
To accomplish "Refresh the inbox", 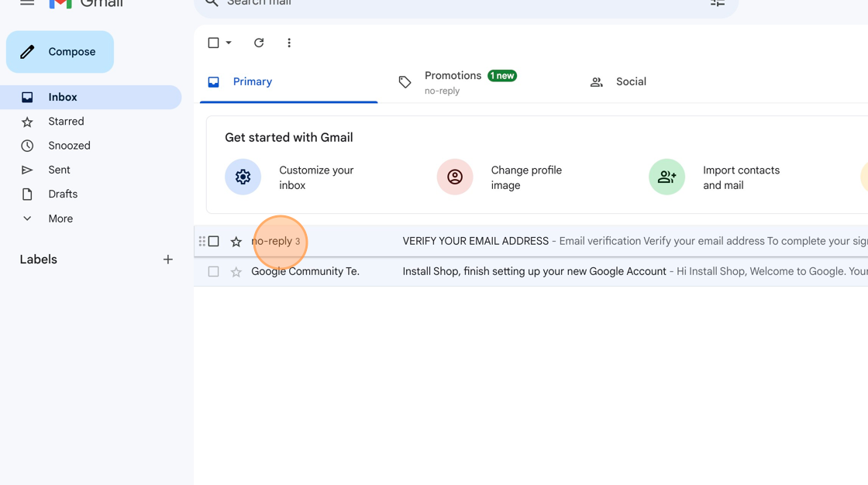I will [259, 43].
